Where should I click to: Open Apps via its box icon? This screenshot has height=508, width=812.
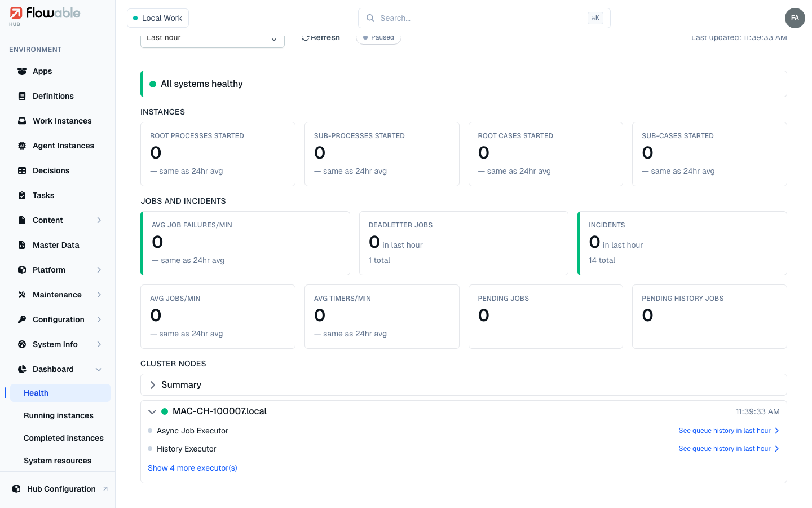22,71
